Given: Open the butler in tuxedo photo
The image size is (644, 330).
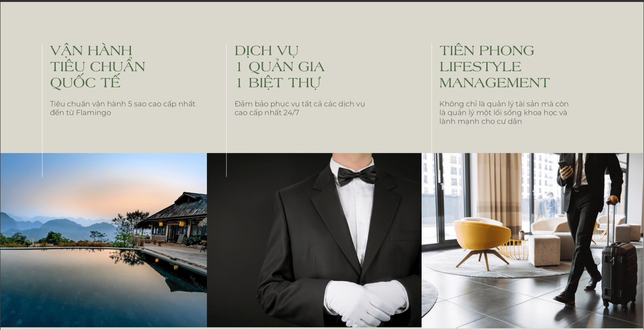Looking at the screenshot, I should tap(314, 240).
